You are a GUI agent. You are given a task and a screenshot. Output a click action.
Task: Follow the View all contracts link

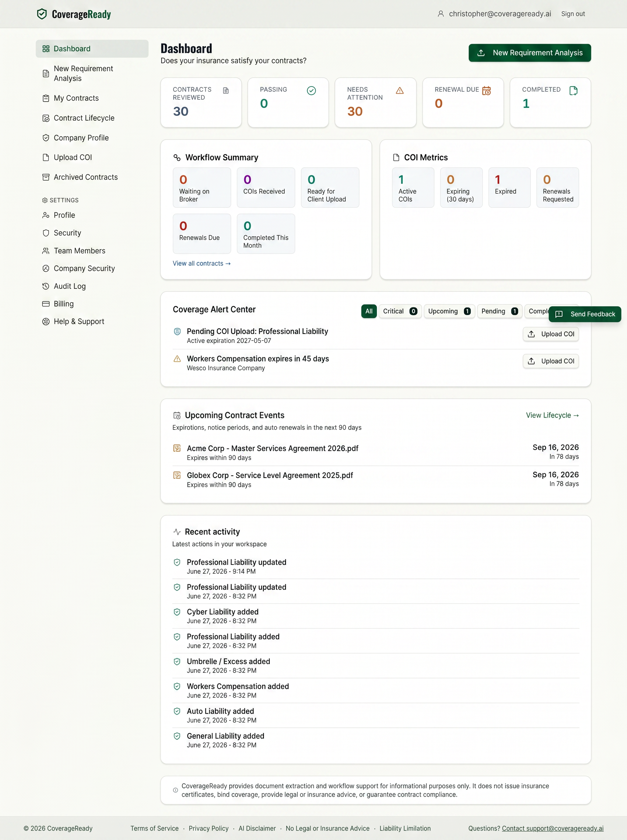pyautogui.click(x=202, y=264)
